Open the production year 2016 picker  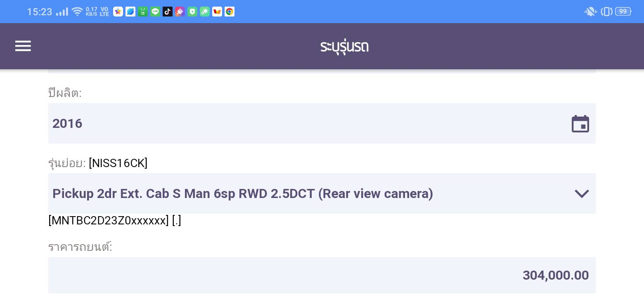(x=289, y=124)
